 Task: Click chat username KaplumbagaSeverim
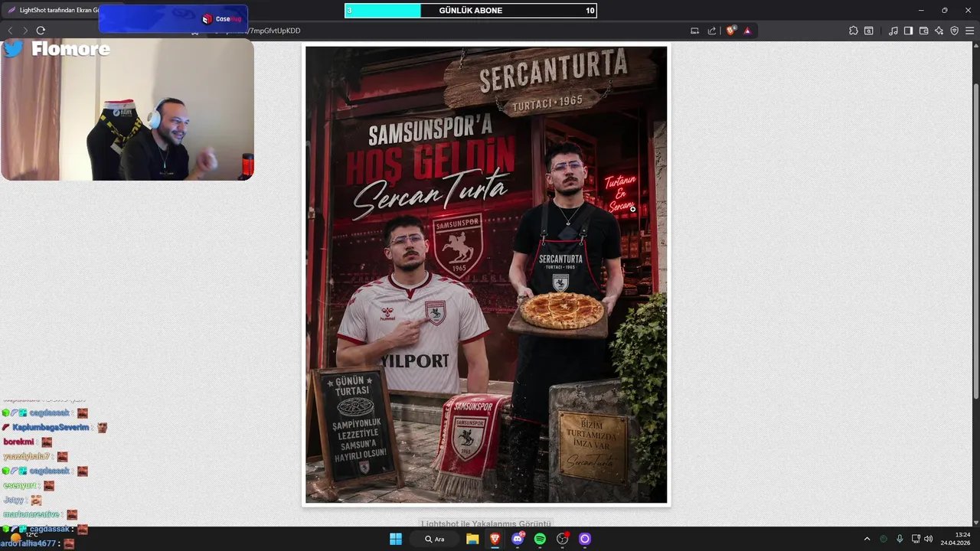(51, 427)
